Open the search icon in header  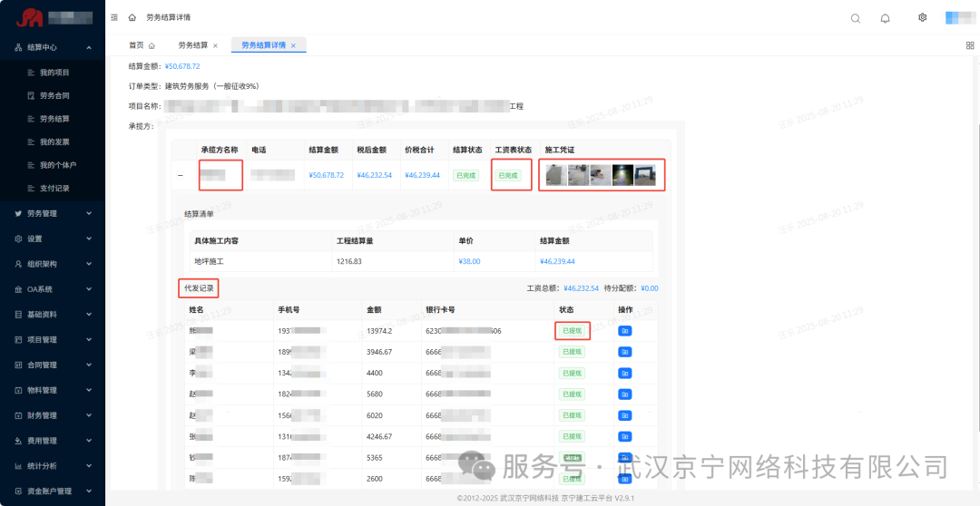point(856,18)
